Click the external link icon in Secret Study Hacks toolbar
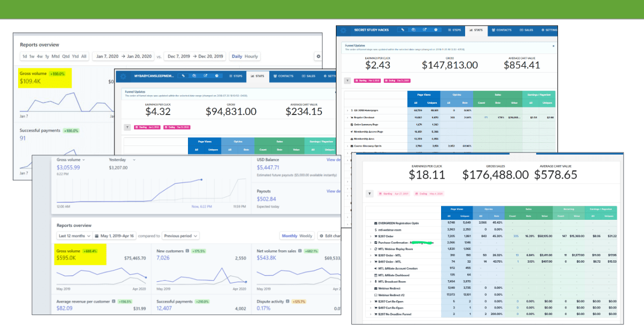This screenshot has height=331, width=644. 425,30
